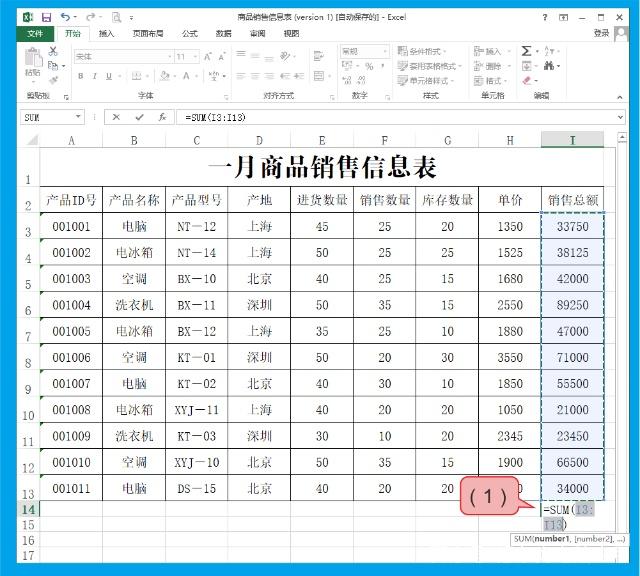Click the Increase Decimal icon
640x576 pixels.
(347, 80)
